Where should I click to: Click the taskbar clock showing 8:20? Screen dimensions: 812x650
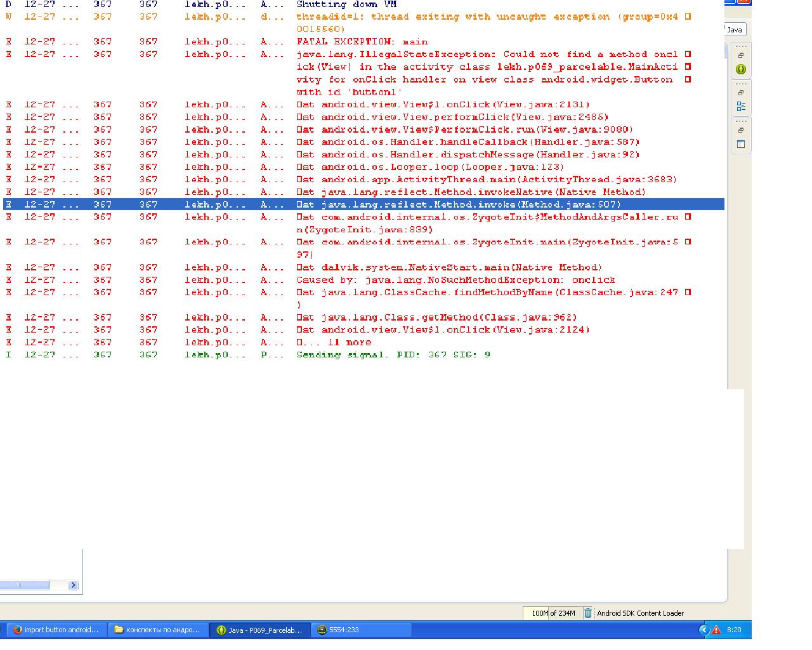(734, 630)
